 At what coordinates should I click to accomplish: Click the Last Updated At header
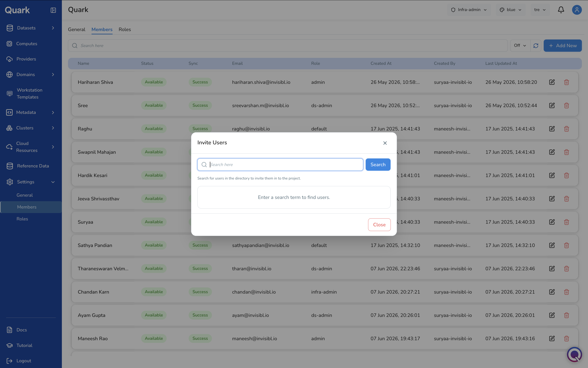point(501,63)
